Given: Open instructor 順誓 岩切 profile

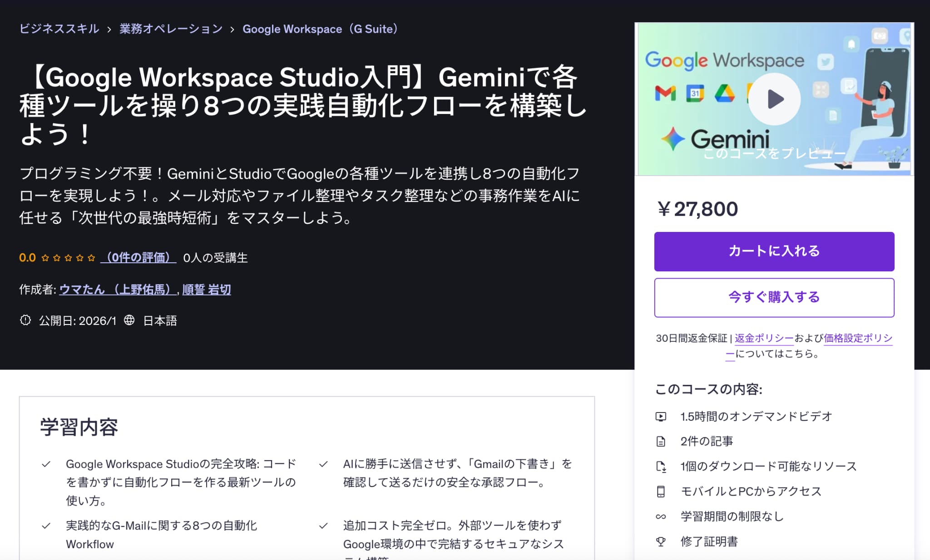Looking at the screenshot, I should (x=207, y=290).
